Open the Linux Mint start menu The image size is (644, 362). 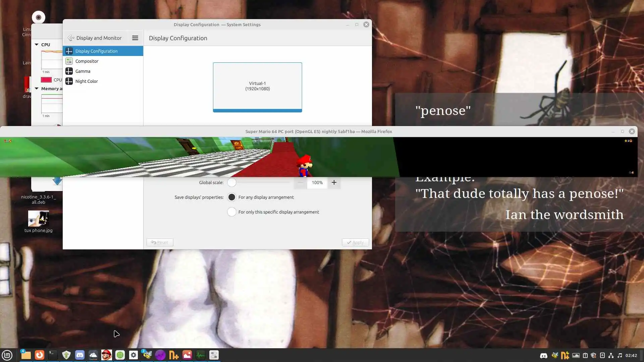click(7, 355)
